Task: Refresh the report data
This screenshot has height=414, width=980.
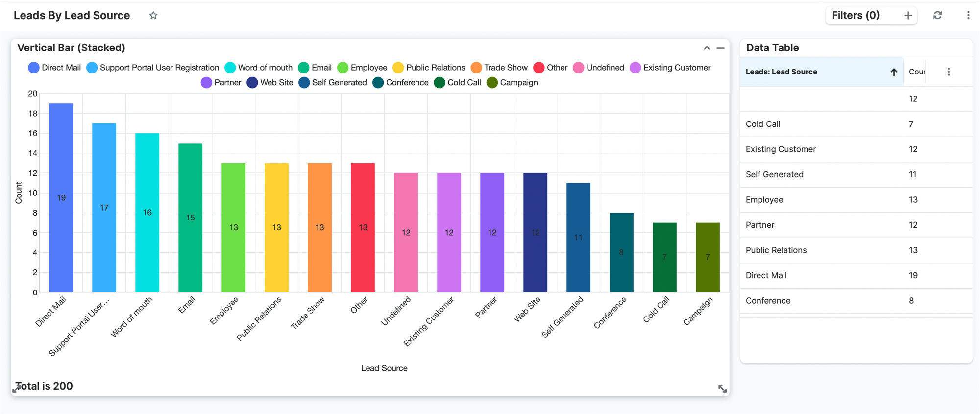Action: click(937, 16)
